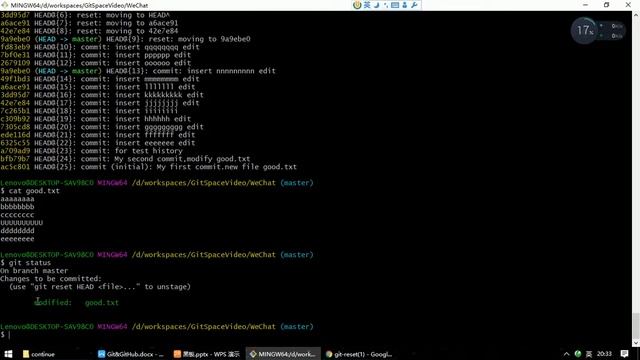Click the Git Bash title bar icon
Screen dimensions: 640x360
point(4,5)
